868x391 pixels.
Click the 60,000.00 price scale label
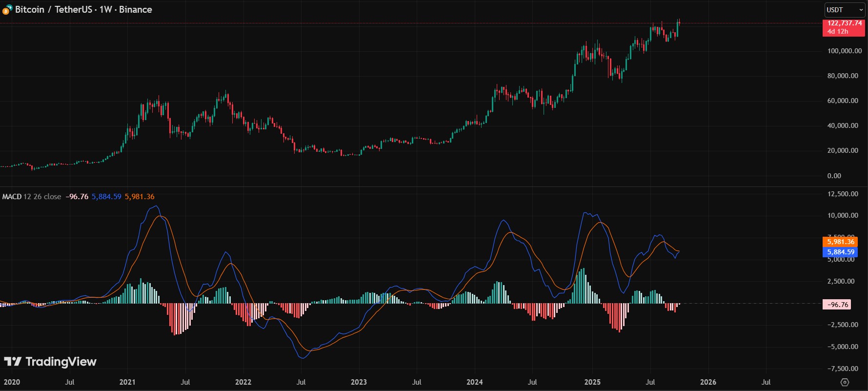coord(842,101)
